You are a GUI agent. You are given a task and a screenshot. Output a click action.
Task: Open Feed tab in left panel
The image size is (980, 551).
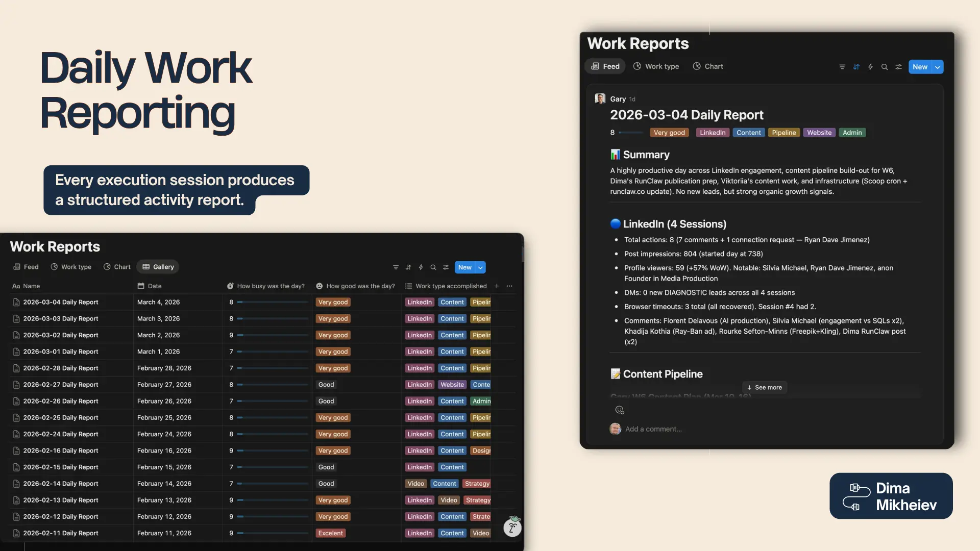[26, 267]
